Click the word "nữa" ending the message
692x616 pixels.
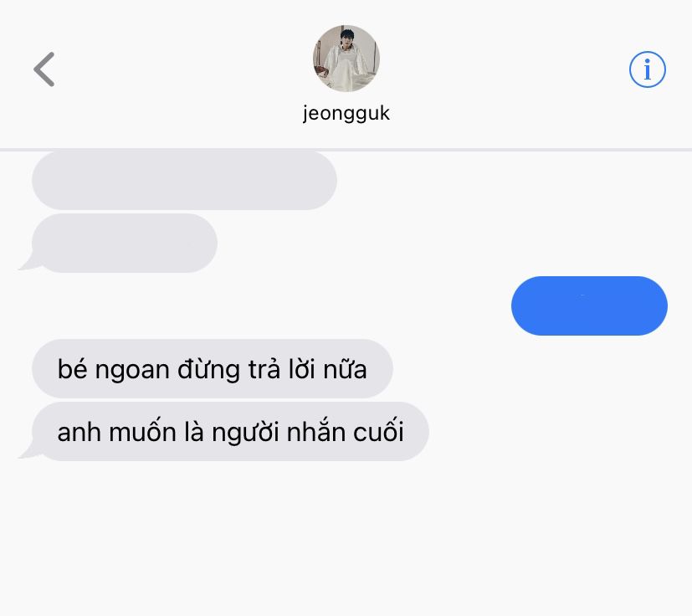point(345,369)
